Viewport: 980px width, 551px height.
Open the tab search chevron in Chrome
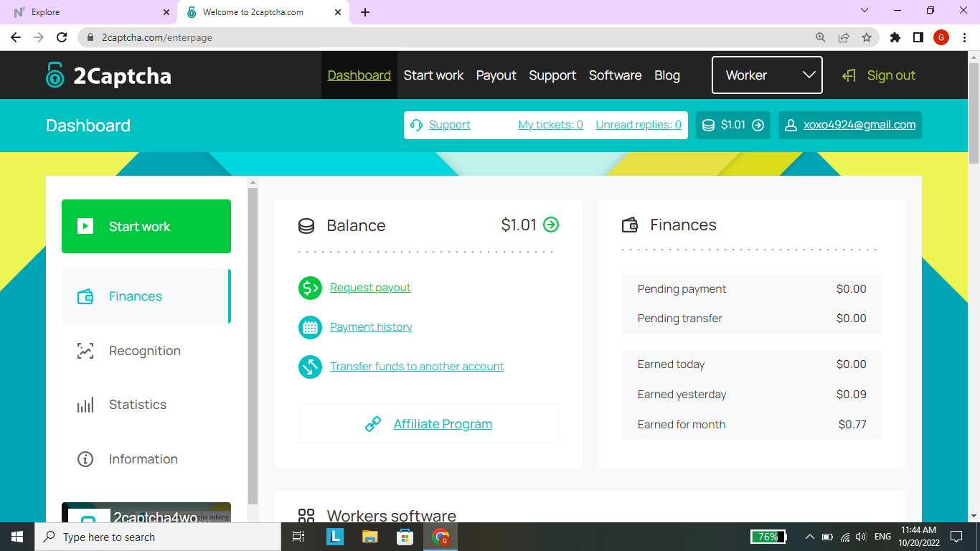[864, 11]
